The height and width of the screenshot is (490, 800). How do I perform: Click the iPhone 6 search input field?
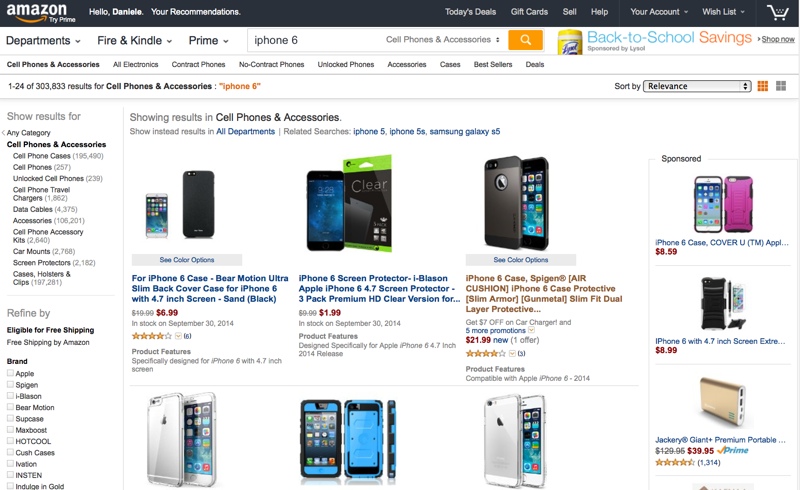310,40
